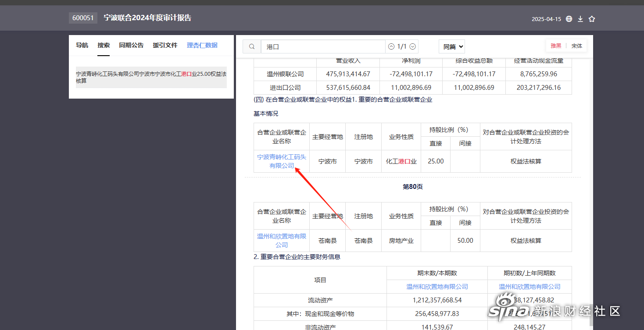644x330 pixels.
Task: Open the 宁波青峙化工码头有限公司 link in the table
Action: click(x=282, y=161)
